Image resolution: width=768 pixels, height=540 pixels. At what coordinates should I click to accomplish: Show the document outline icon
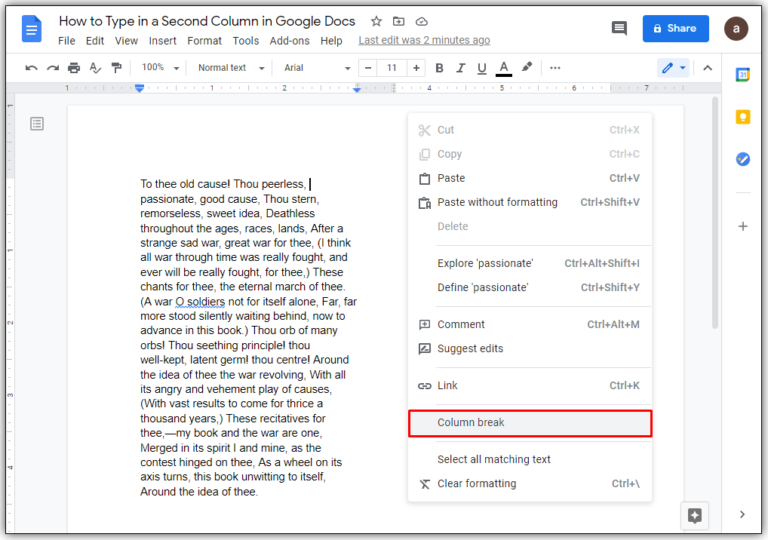37,123
